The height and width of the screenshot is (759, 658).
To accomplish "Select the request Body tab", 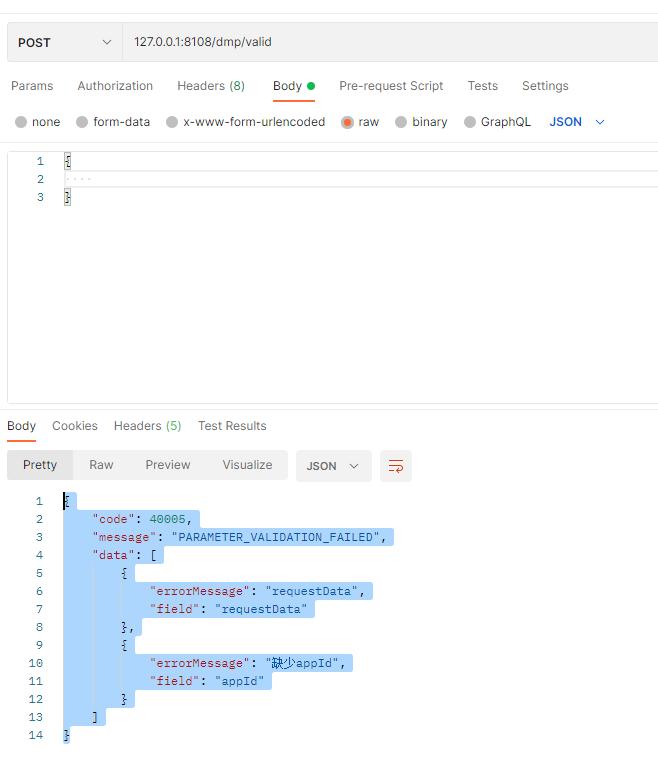I will click(293, 86).
